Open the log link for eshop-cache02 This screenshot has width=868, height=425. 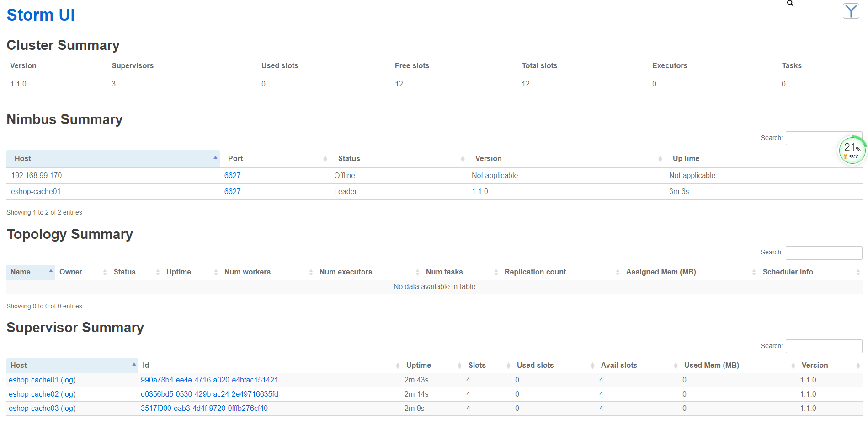(x=68, y=394)
